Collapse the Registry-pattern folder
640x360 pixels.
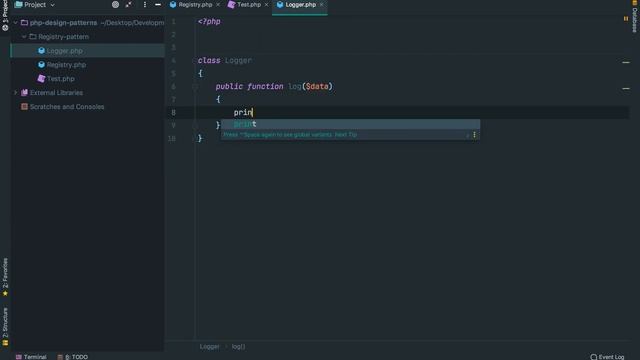[x=24, y=37]
